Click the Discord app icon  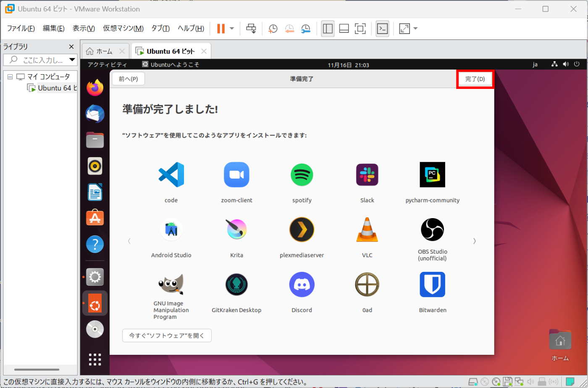[302, 285]
